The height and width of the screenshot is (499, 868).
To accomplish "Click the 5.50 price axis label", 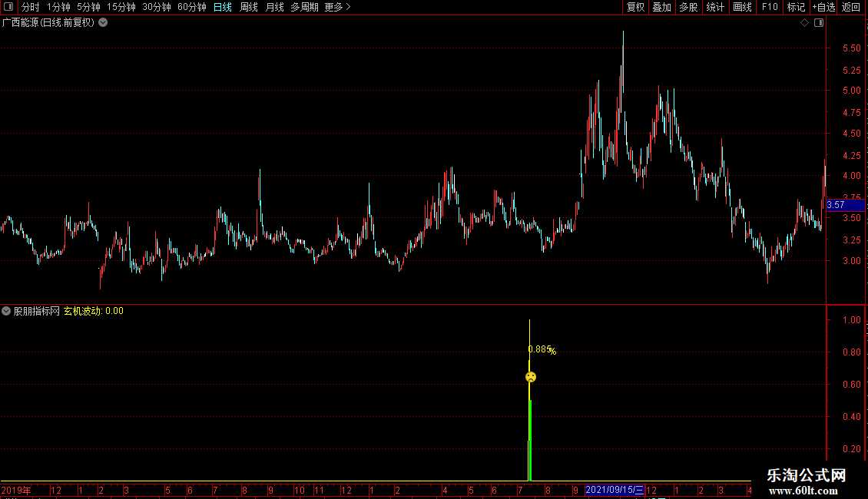I will (x=851, y=48).
